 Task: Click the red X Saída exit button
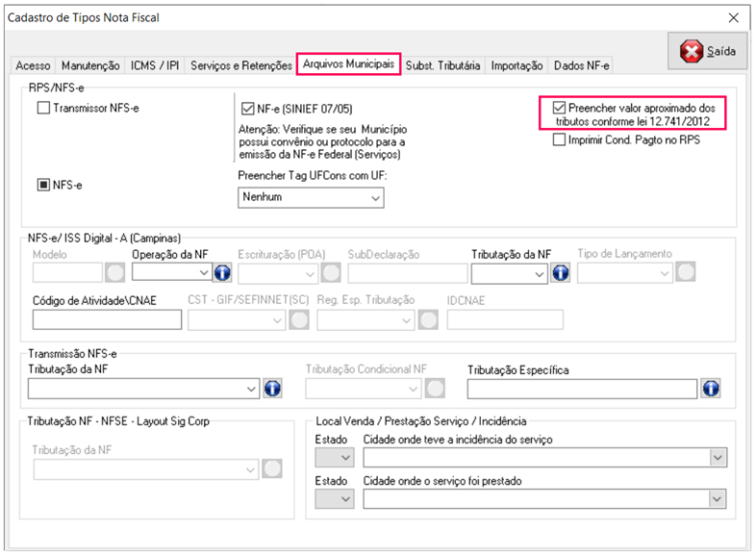[707, 51]
